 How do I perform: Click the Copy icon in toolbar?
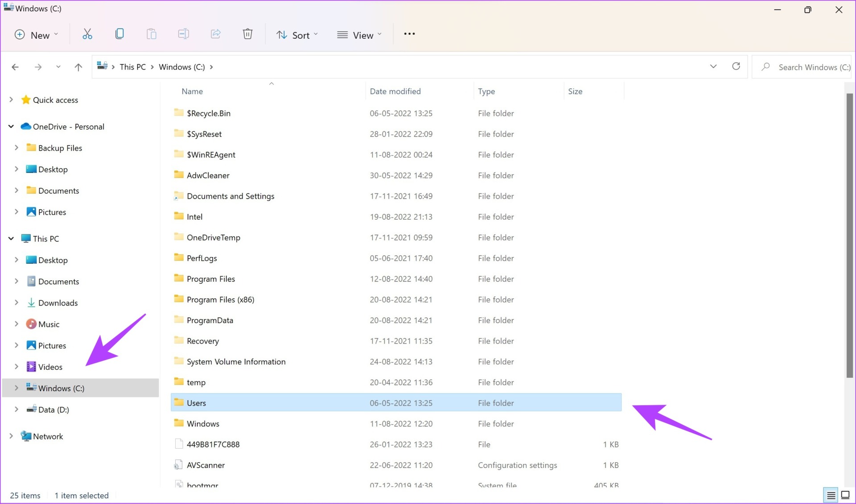click(119, 34)
